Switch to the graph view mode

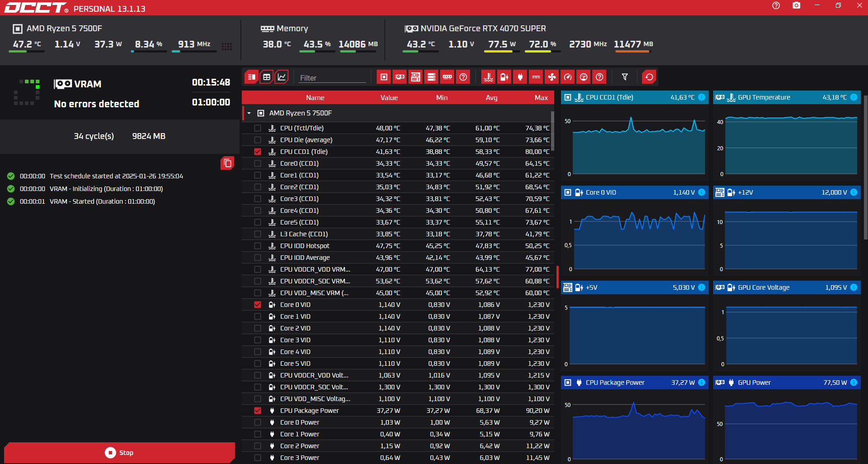point(282,77)
